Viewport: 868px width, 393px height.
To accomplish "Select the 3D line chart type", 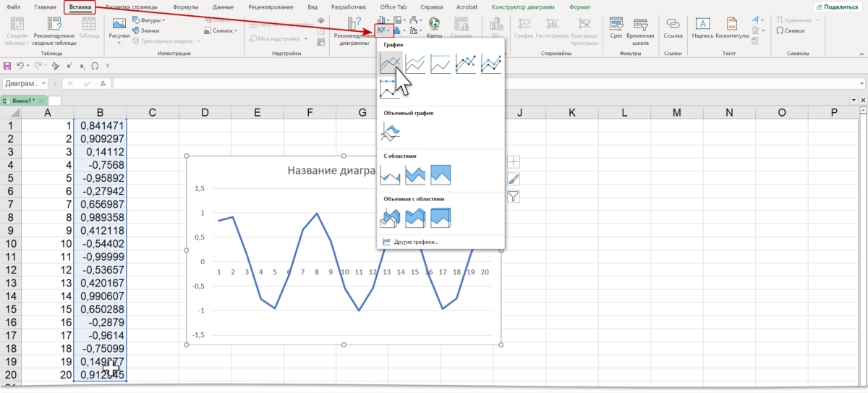I will click(x=390, y=132).
